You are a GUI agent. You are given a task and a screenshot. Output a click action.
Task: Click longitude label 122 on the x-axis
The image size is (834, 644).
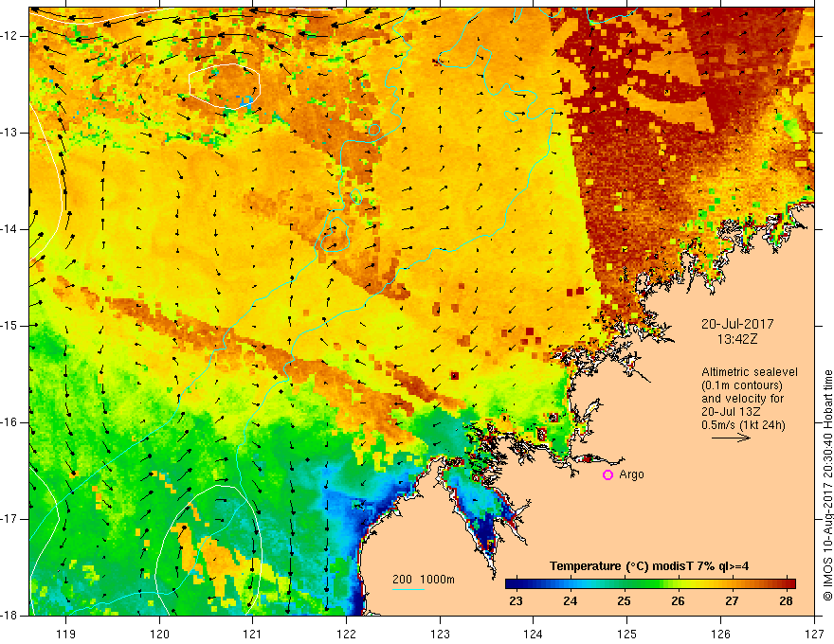pos(346,634)
